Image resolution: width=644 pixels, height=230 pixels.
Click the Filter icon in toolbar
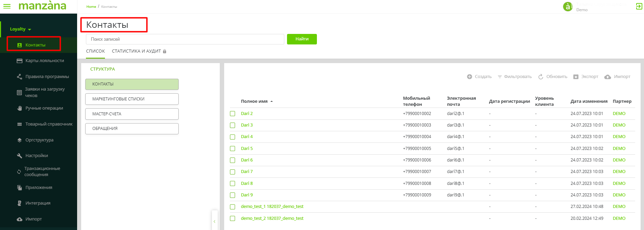500,77
